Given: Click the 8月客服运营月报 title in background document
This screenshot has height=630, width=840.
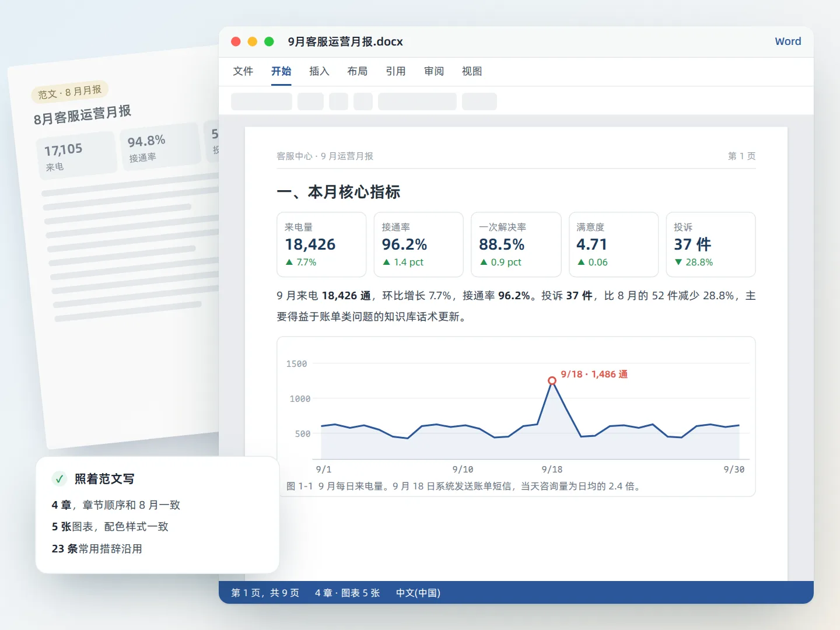Looking at the screenshot, I should pos(82,115).
